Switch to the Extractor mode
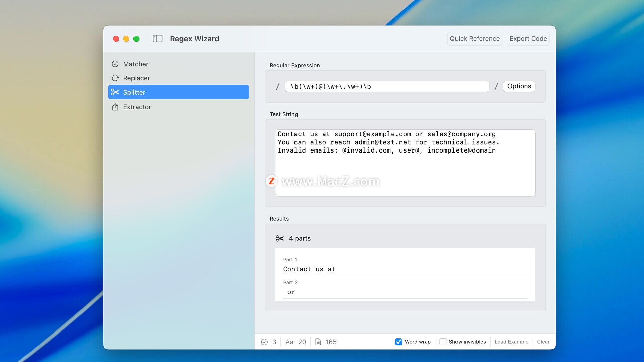 (137, 107)
